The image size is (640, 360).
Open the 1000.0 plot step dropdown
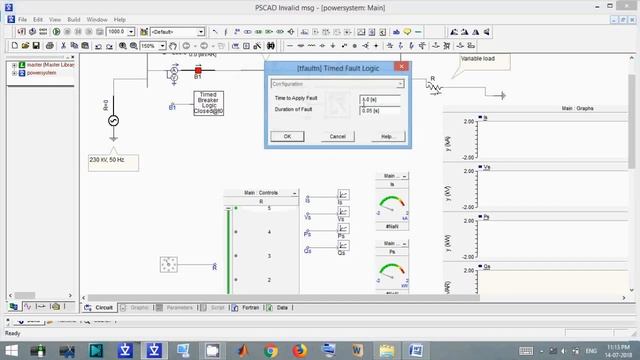point(131,32)
